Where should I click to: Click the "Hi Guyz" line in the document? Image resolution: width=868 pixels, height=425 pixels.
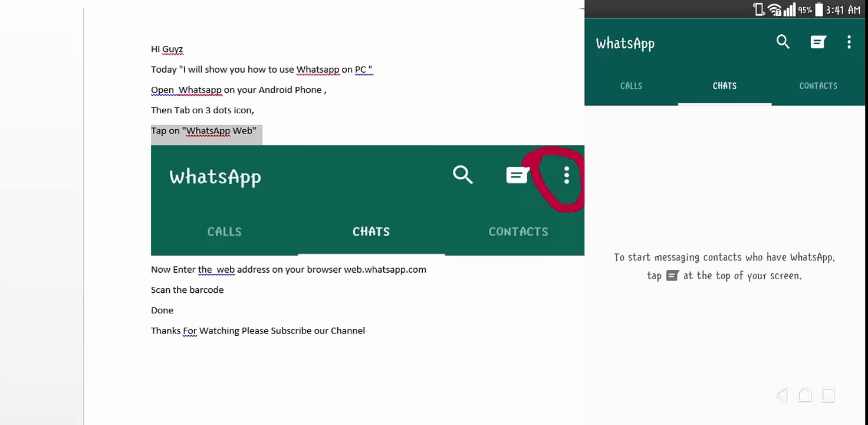167,49
